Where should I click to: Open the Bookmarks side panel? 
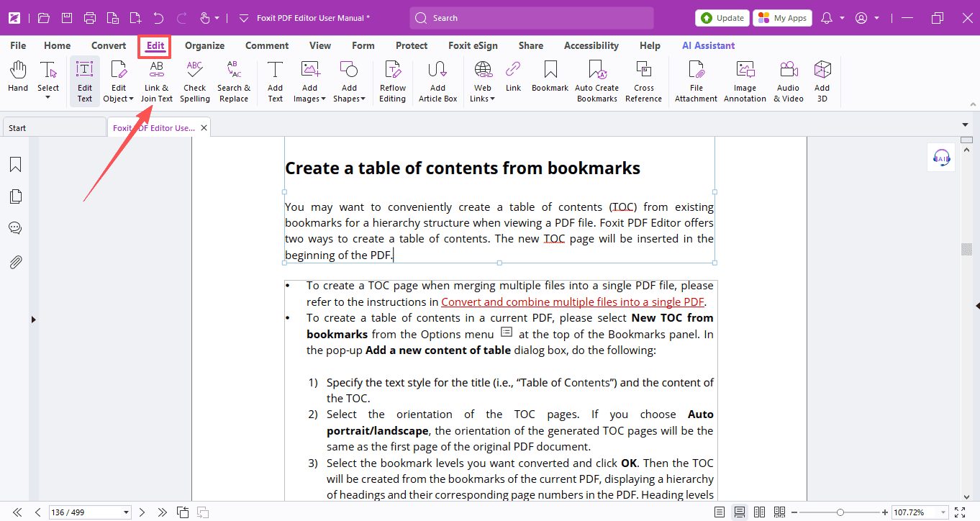click(x=15, y=165)
